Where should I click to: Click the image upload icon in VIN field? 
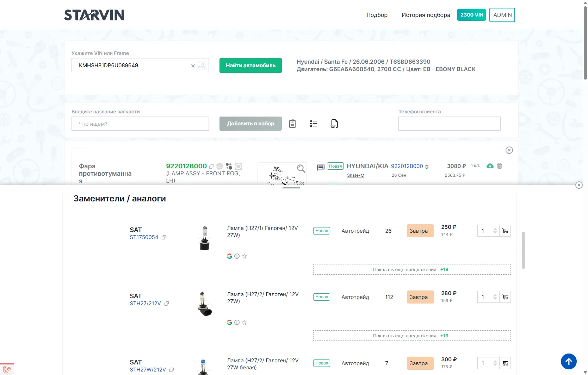(202, 65)
